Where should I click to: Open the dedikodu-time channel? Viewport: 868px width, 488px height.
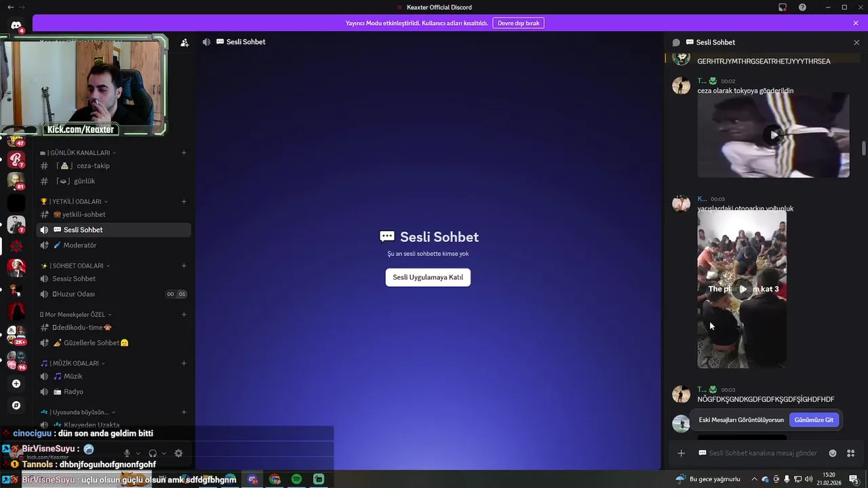click(114, 327)
